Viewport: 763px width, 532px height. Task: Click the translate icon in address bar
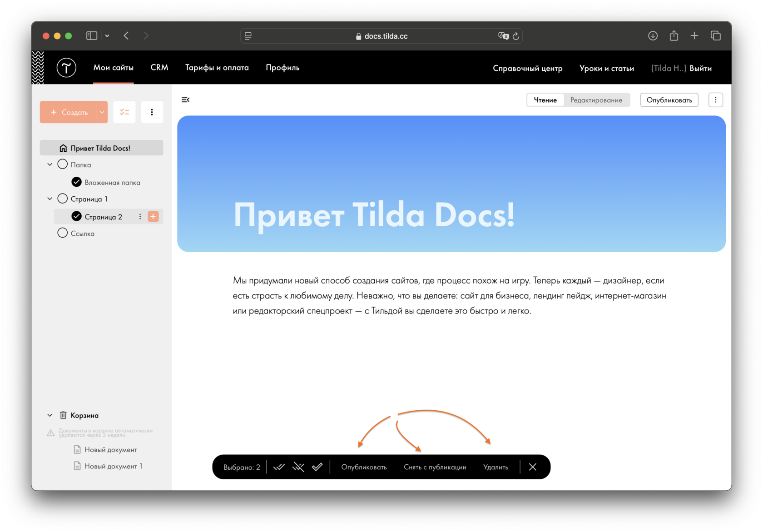(503, 36)
